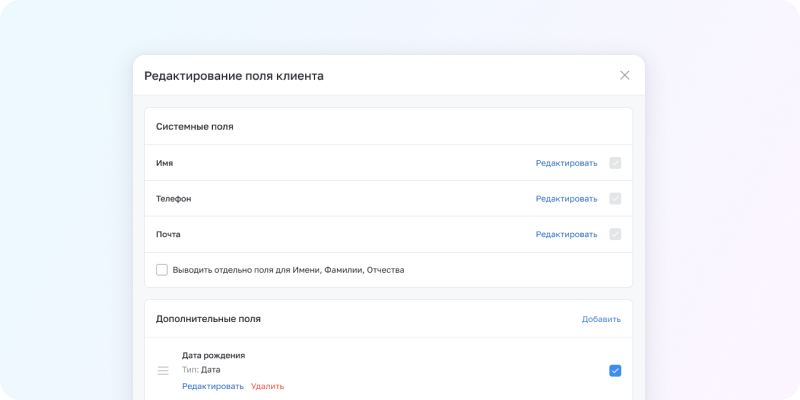The width and height of the screenshot is (800, 400).
Task: Click the Выводить отдельно поля label text
Action: (288, 270)
